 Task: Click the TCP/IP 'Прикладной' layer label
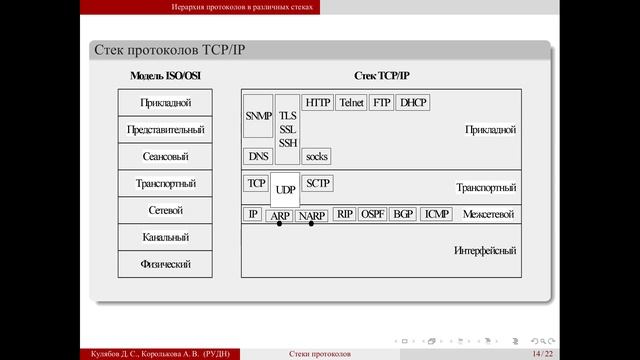(490, 130)
